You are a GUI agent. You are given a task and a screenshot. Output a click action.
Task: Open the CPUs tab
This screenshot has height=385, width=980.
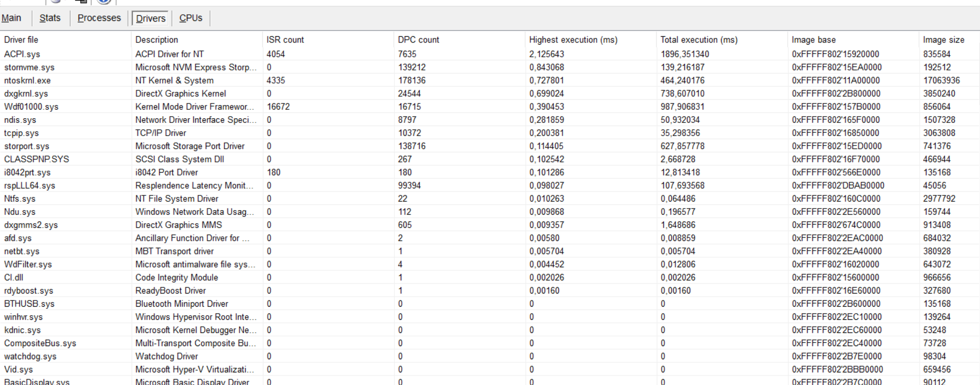(x=191, y=18)
